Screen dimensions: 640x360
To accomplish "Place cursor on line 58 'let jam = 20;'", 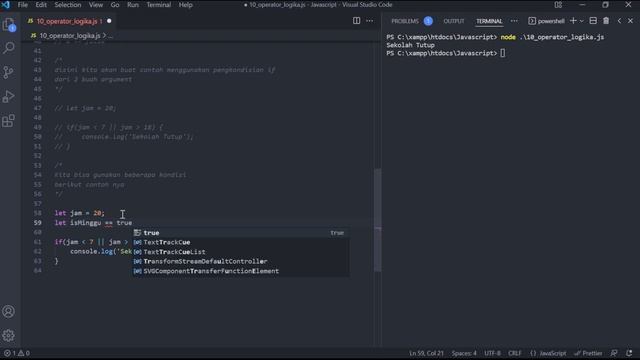I will pos(80,213).
